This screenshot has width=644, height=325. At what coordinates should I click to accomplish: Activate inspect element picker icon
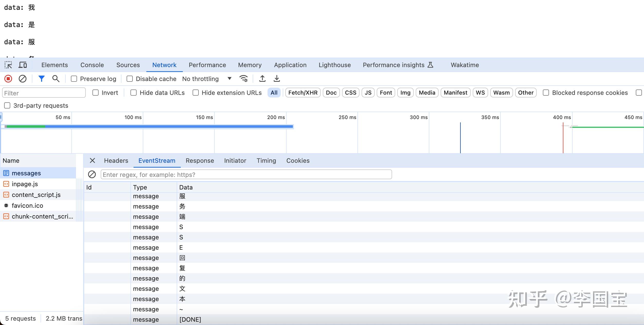point(8,65)
